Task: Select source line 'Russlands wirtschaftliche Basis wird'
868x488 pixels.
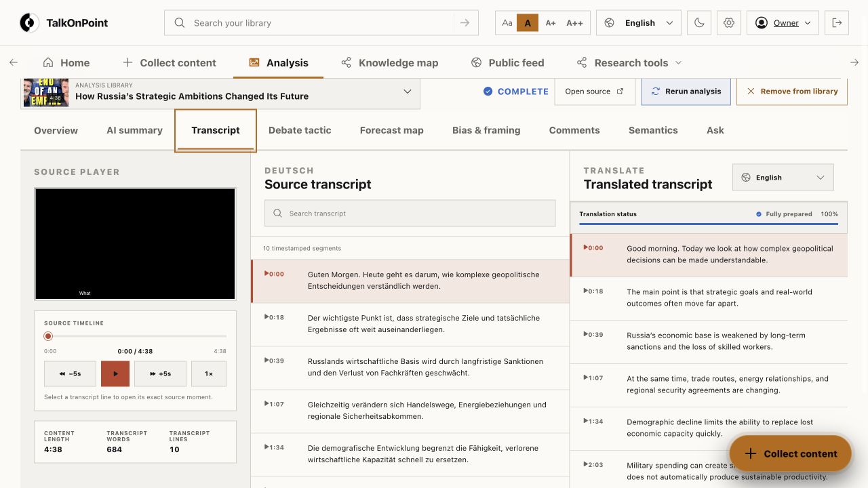Action: (x=410, y=368)
